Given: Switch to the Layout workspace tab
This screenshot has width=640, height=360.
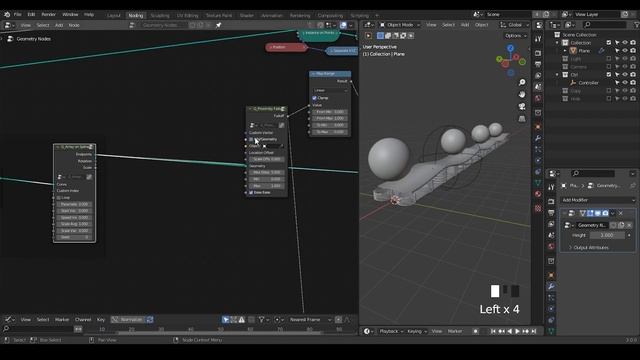Looking at the screenshot, I should 114,16.
